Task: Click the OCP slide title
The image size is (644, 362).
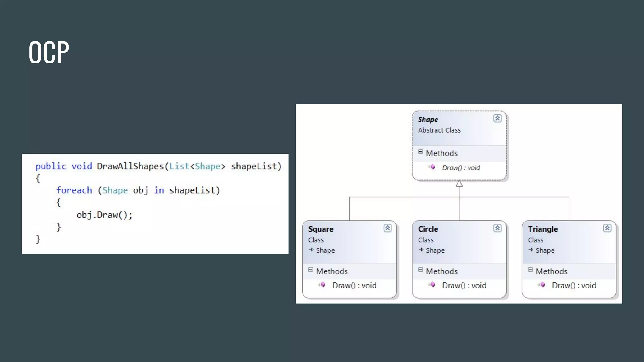Action: pos(49,52)
